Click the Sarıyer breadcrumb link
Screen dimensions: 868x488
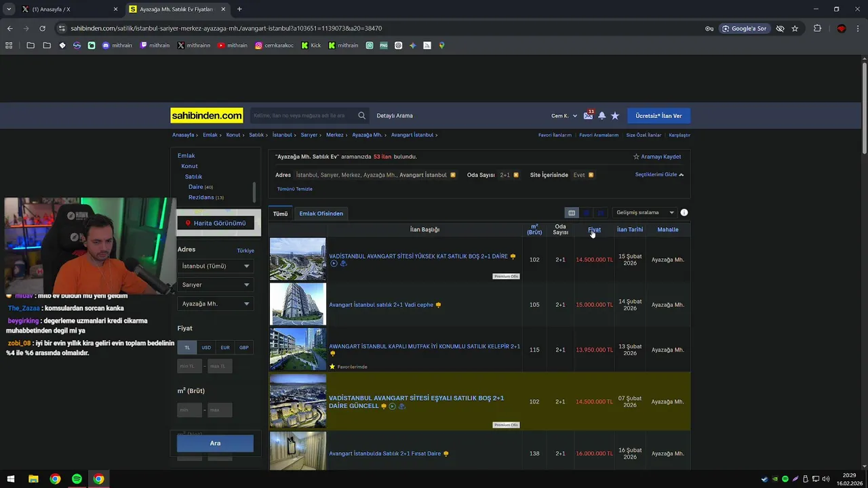click(x=309, y=135)
